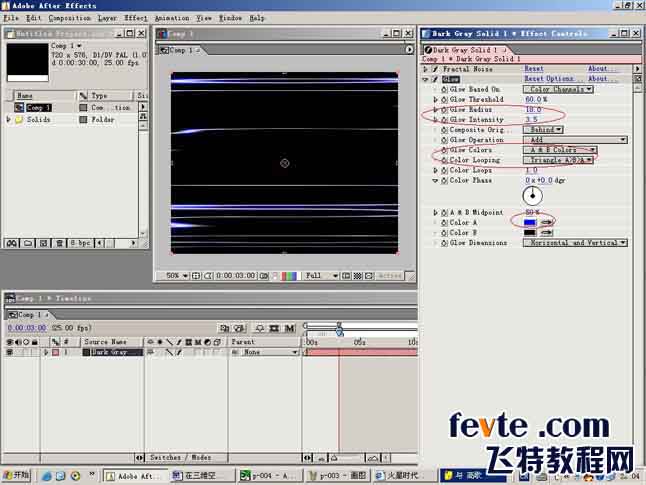
Task: Open the Glow Operation Add dropdown
Action: [575, 140]
